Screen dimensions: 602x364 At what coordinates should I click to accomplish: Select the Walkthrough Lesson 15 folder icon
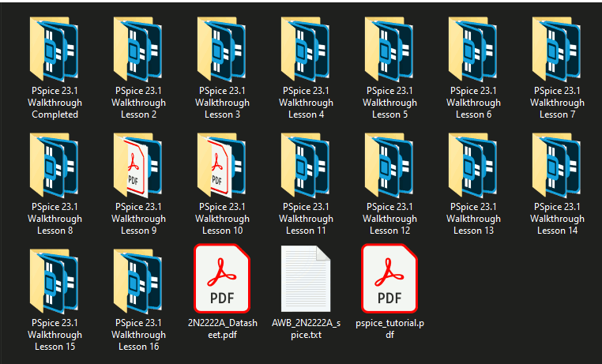(x=55, y=281)
